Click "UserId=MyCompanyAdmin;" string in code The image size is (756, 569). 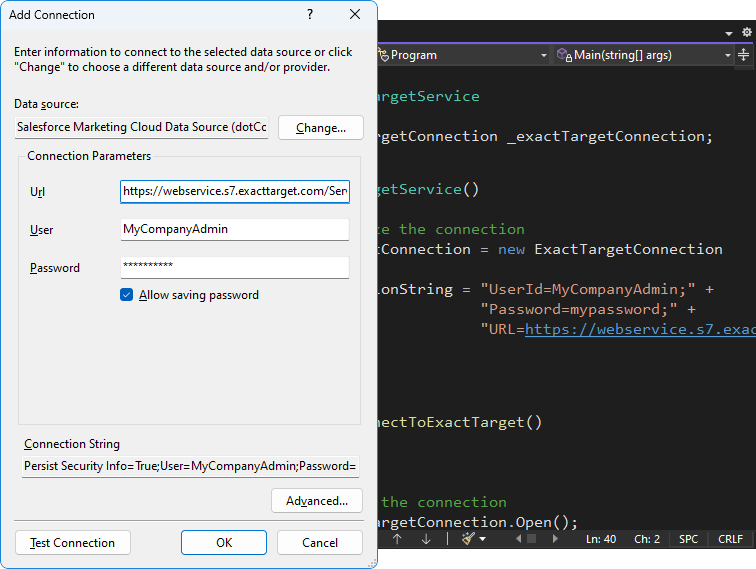coord(588,289)
